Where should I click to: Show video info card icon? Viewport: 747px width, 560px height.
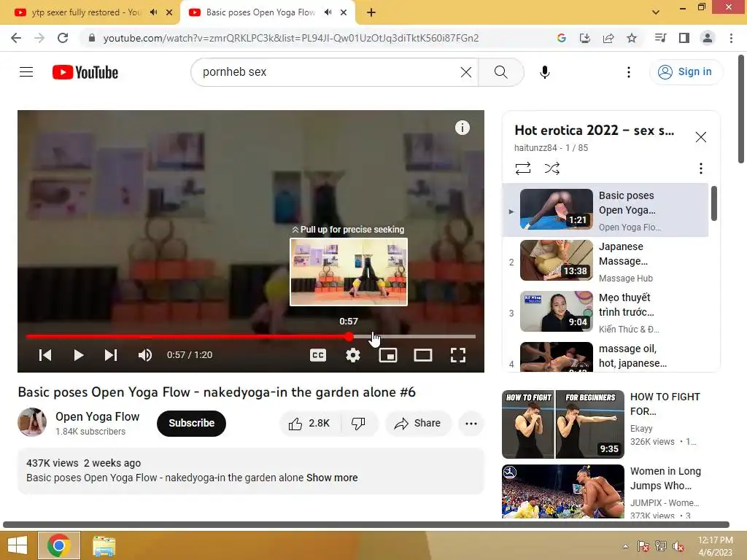462,128
